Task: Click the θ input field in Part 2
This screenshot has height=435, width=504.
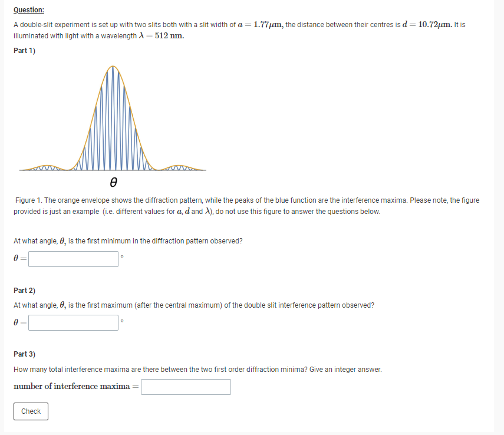Action: pyautogui.click(x=73, y=322)
